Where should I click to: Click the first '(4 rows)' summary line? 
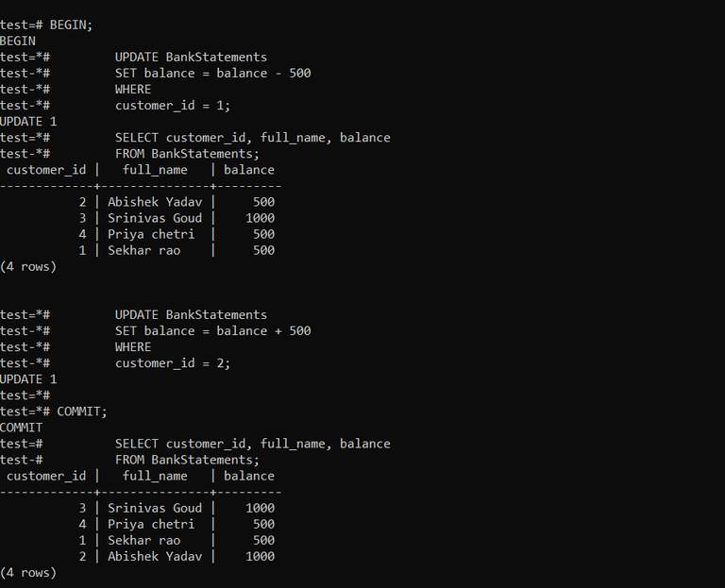(28, 267)
